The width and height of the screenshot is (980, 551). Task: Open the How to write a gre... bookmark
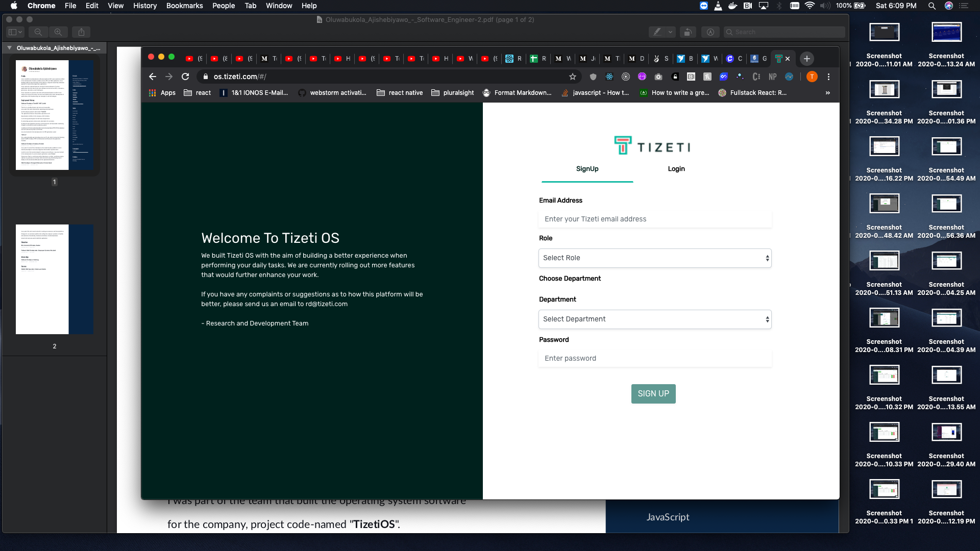674,93
